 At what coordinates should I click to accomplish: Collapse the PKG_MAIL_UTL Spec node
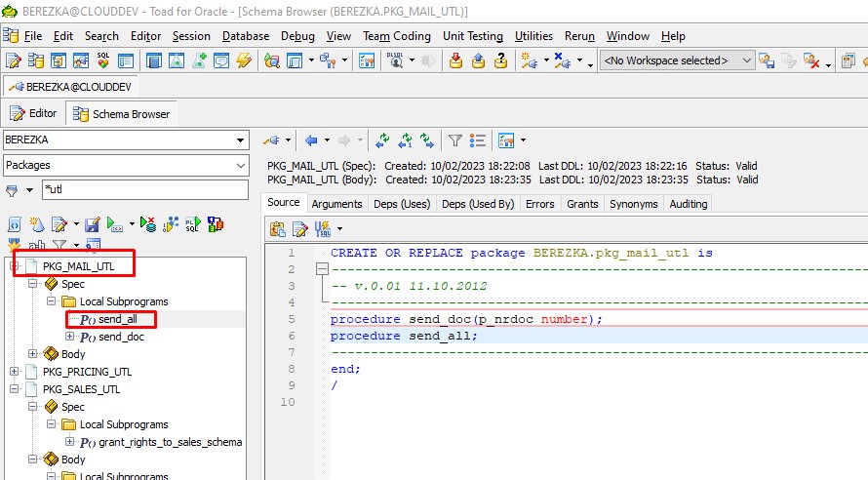32,284
